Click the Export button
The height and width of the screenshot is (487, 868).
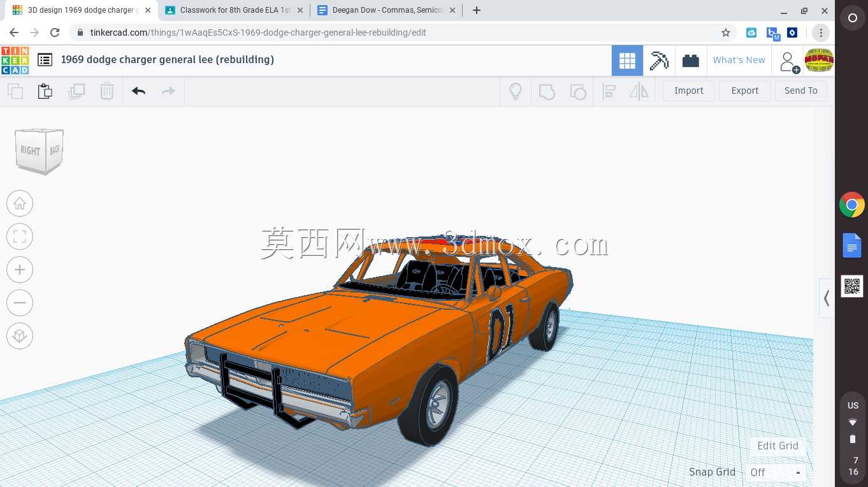745,91
